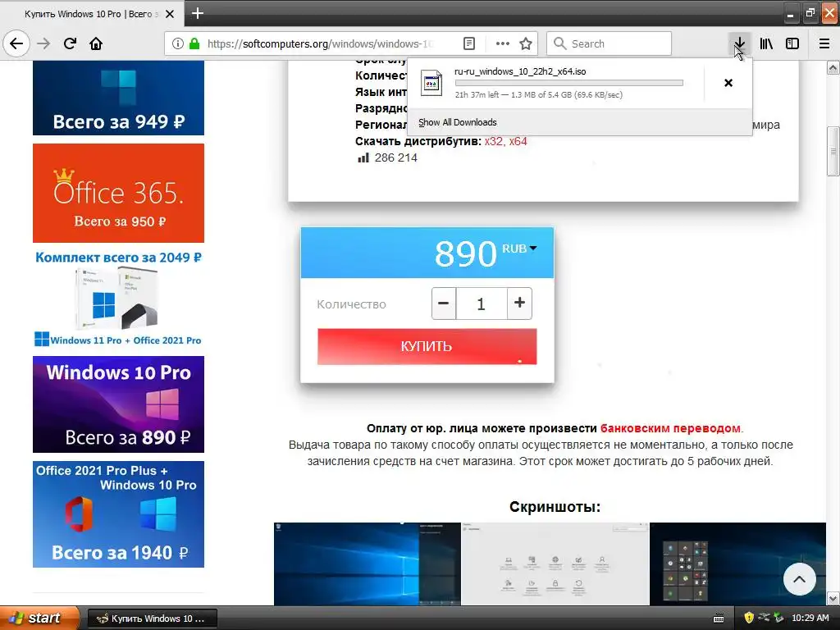
Task: Show All Downloads
Action: click(457, 122)
